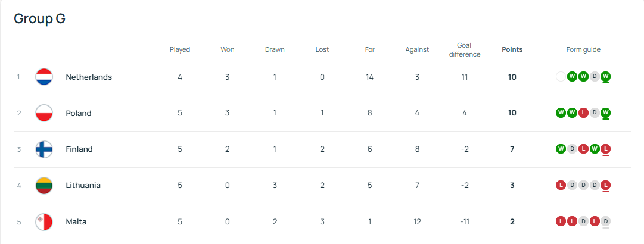Image resolution: width=644 pixels, height=244 pixels.
Task: Click Finland's most recent loss badge
Action: click(x=606, y=149)
